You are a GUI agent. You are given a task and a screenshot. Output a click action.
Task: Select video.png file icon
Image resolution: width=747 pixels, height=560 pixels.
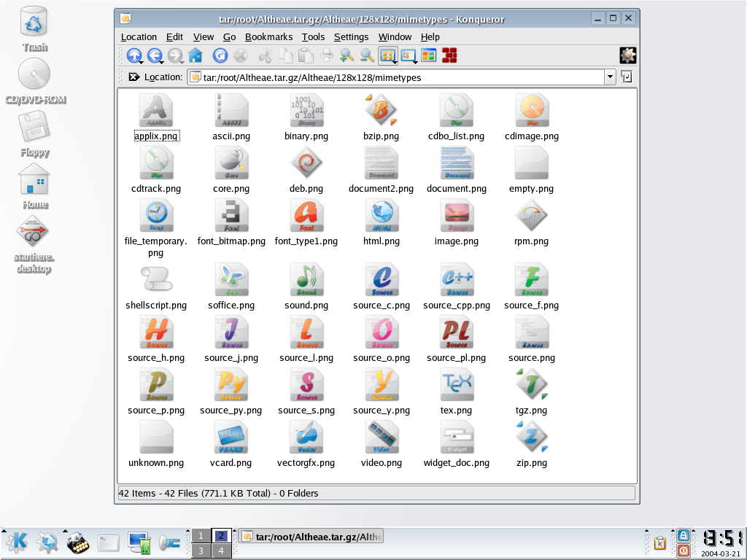tap(381, 437)
